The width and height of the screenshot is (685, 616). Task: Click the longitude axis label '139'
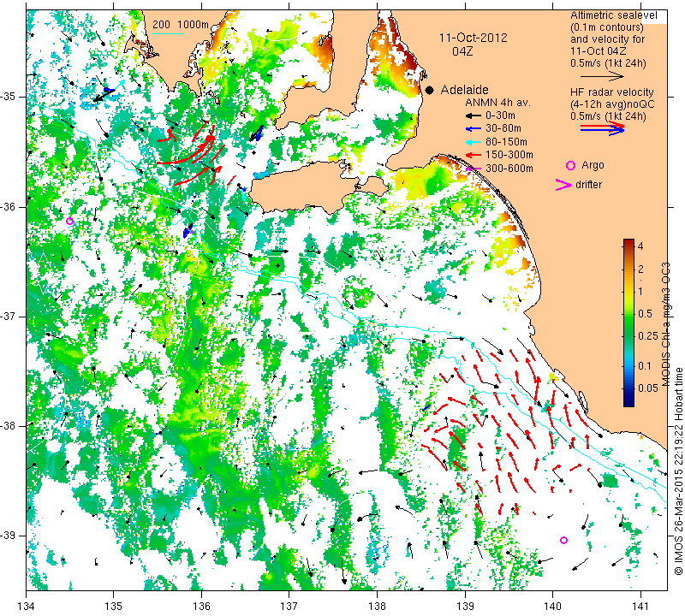tap(465, 607)
